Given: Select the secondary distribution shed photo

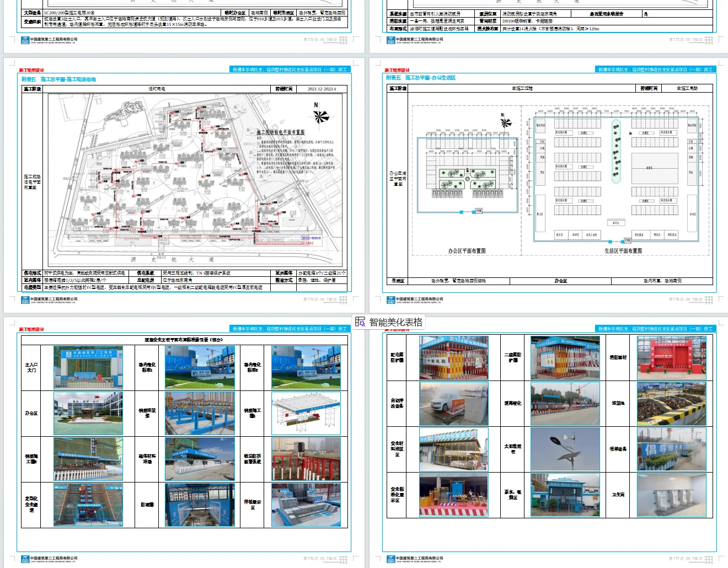Looking at the screenshot, I should (x=565, y=358).
